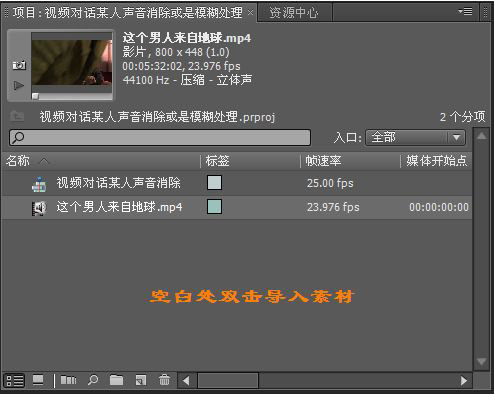Screen dimensions: 494x394
Task: Click vertical scrollbar down arrow
Action: [x=482, y=361]
